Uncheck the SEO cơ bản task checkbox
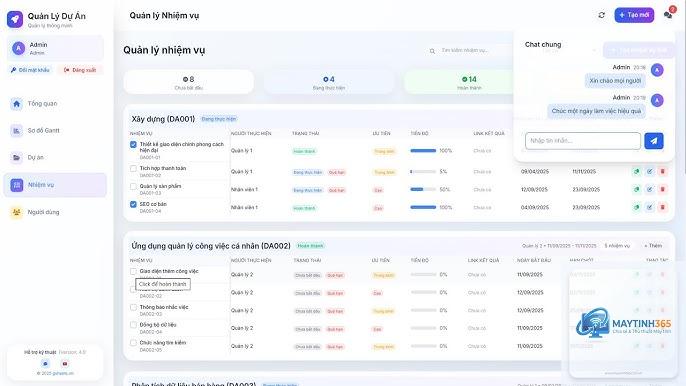Screen dimensions: 686x386 pyautogui.click(x=133, y=204)
